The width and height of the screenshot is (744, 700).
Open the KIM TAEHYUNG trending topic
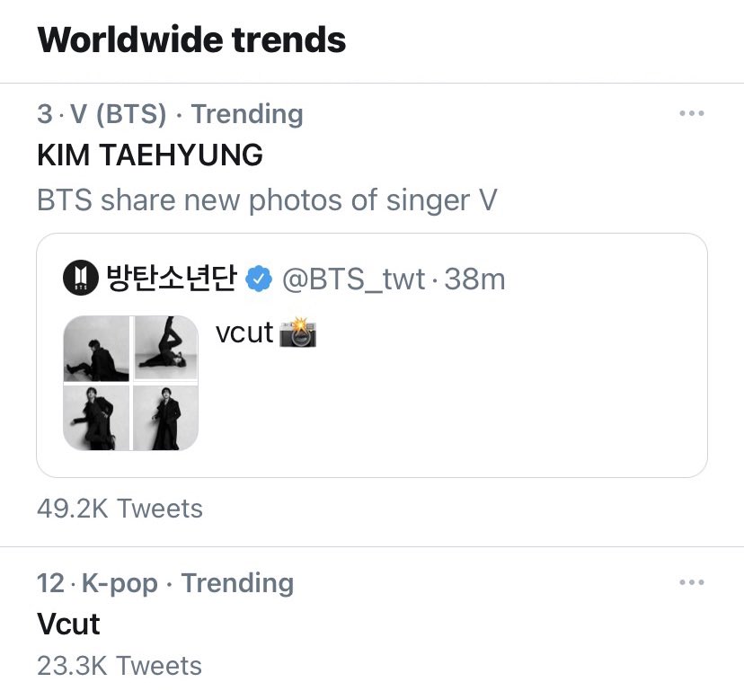150,155
